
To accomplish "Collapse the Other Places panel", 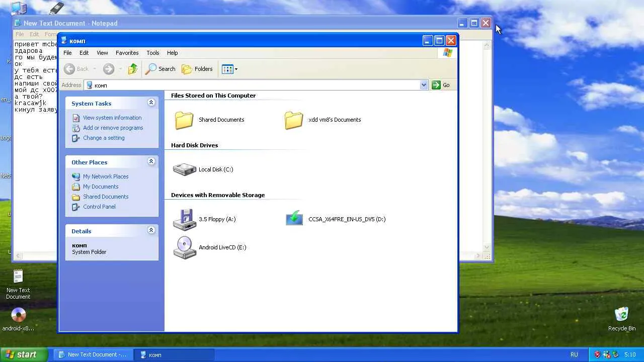I will [x=151, y=161].
